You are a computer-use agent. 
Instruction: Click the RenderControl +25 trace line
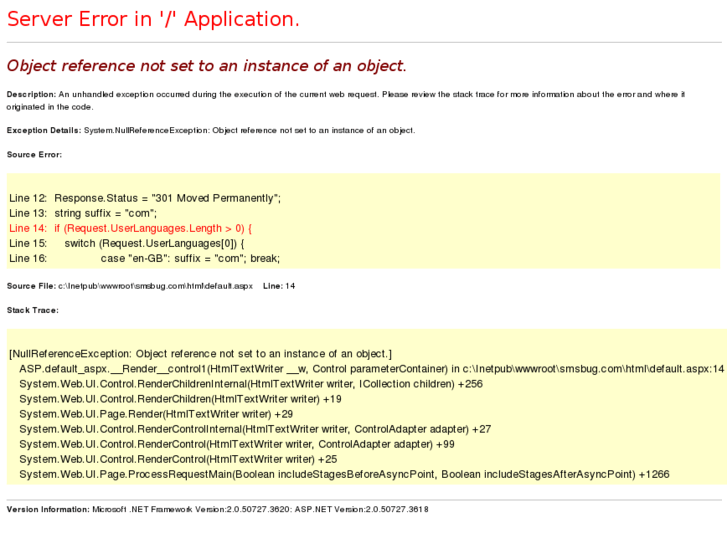coord(178,459)
